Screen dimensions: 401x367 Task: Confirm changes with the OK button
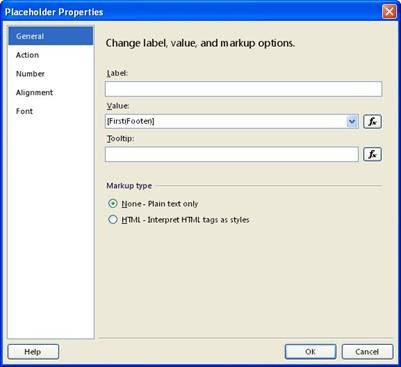[x=310, y=352]
